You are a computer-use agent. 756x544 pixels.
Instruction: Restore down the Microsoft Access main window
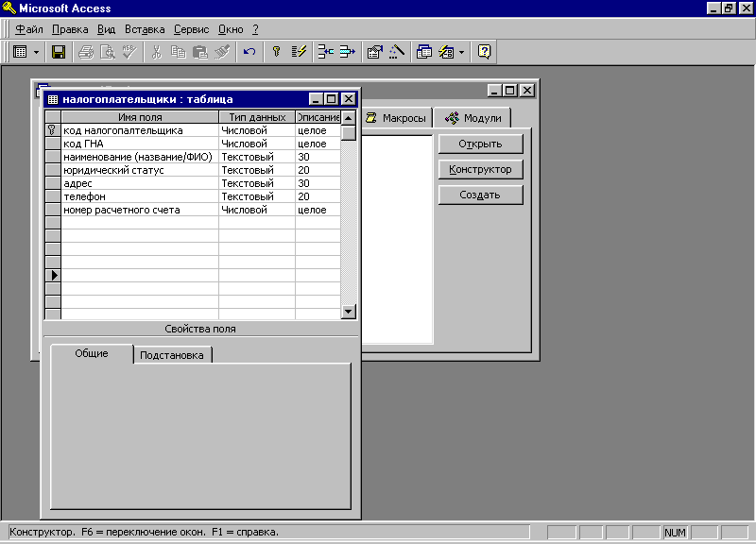[x=729, y=8]
